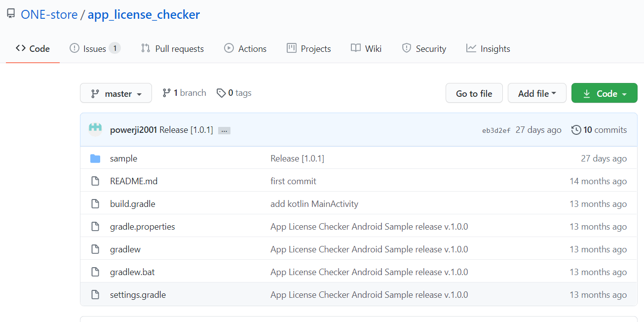Open the build.gradle file

tap(133, 204)
